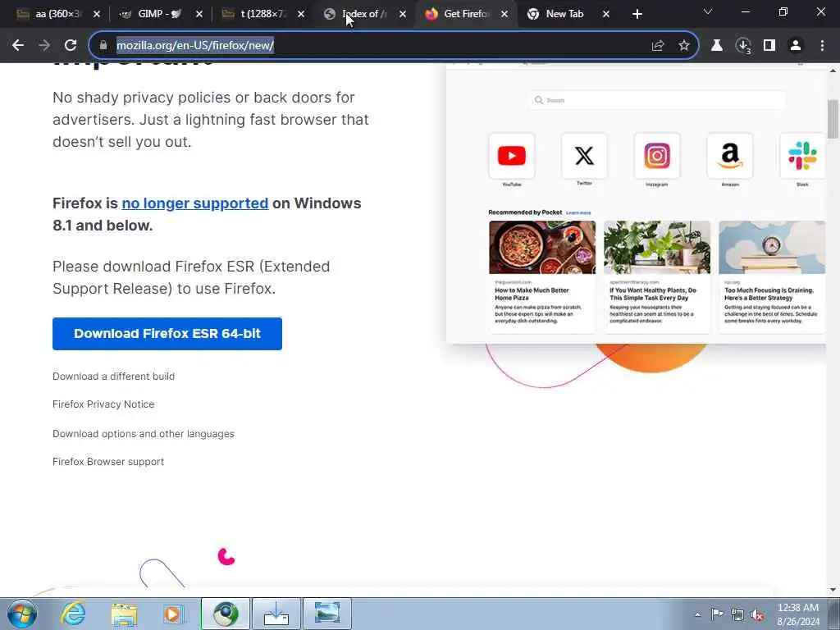Click the pizza article thumbnail
Image resolution: width=840 pixels, height=630 pixels.
pyautogui.click(x=542, y=248)
